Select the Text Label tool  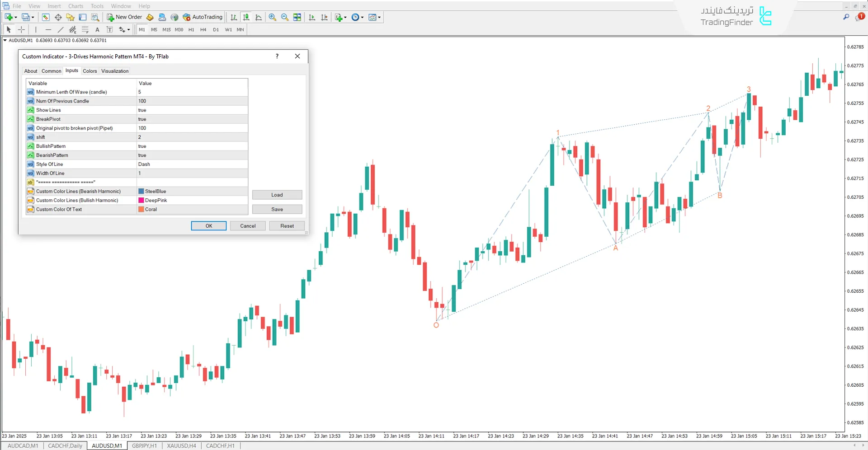point(109,30)
